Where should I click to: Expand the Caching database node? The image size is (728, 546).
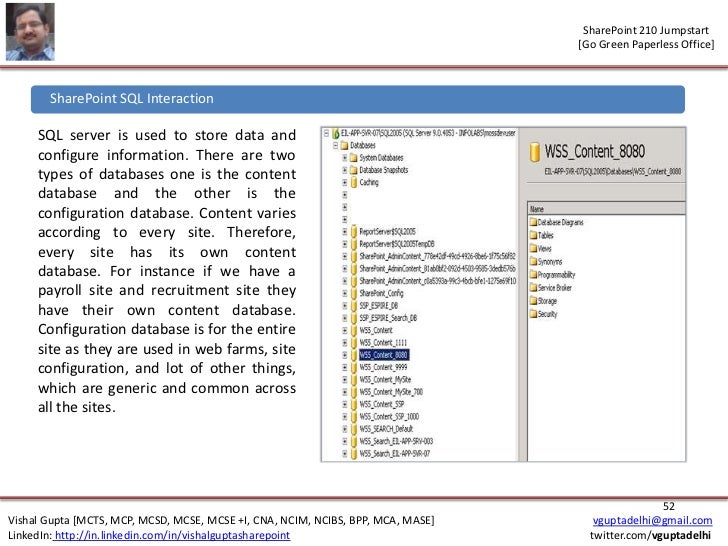coord(344,182)
